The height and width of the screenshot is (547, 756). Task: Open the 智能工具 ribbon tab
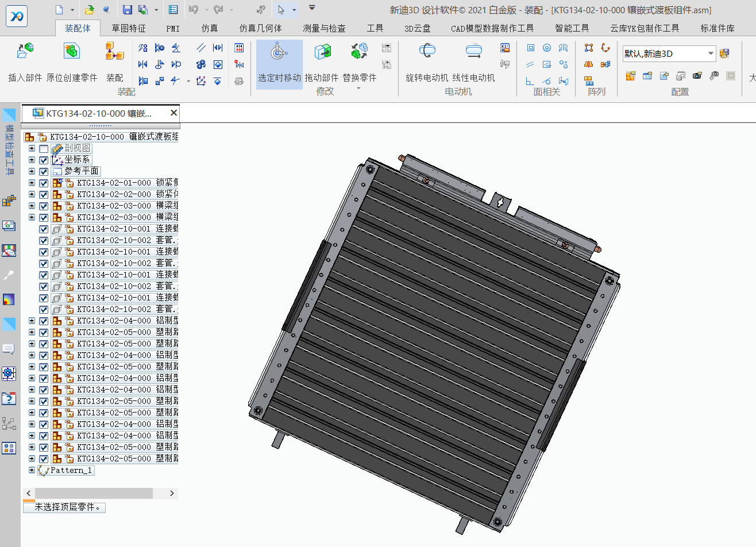click(x=572, y=28)
